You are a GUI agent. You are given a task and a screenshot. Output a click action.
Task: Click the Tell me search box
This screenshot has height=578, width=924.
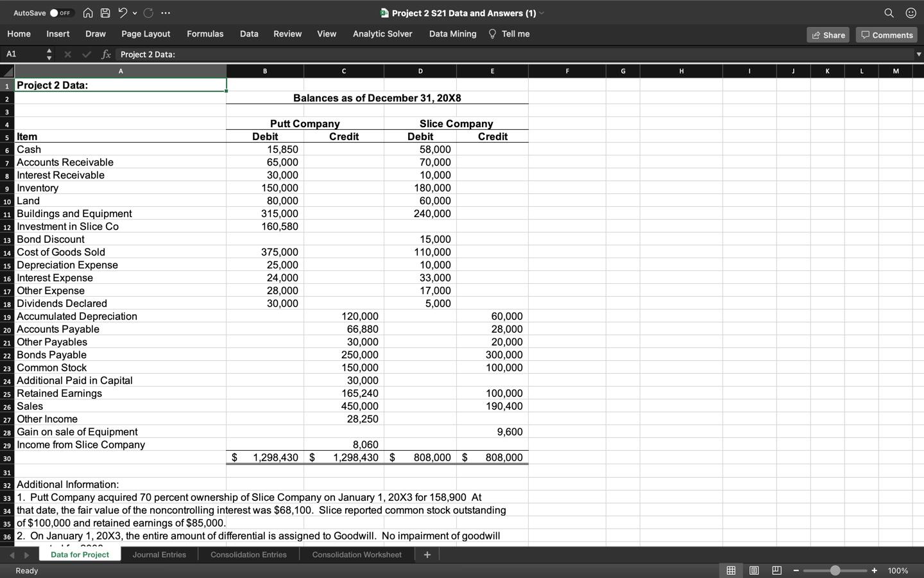pos(509,34)
